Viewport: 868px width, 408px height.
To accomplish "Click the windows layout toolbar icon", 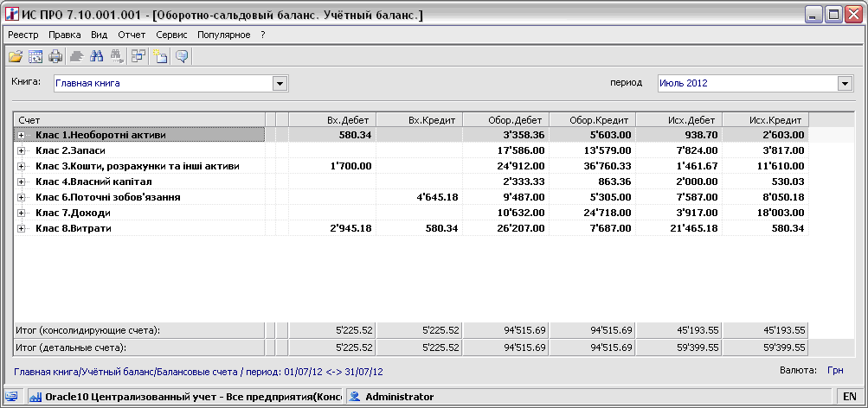I will [x=138, y=56].
